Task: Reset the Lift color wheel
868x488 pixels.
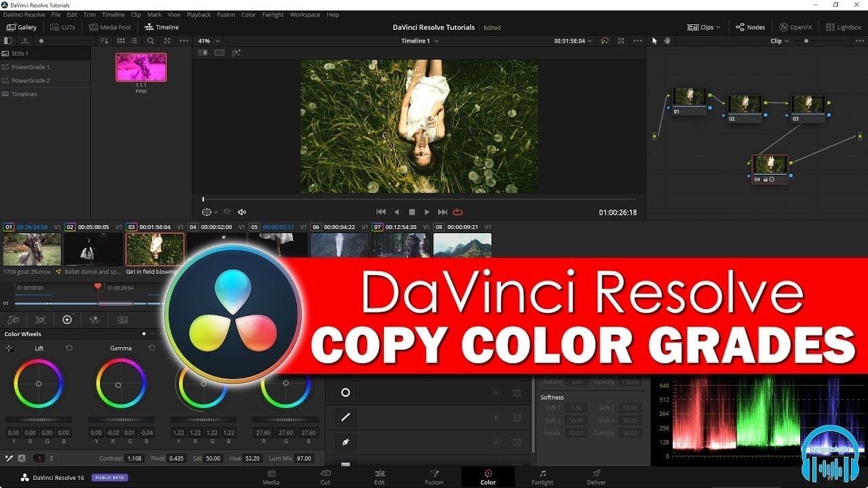Action: [x=69, y=348]
